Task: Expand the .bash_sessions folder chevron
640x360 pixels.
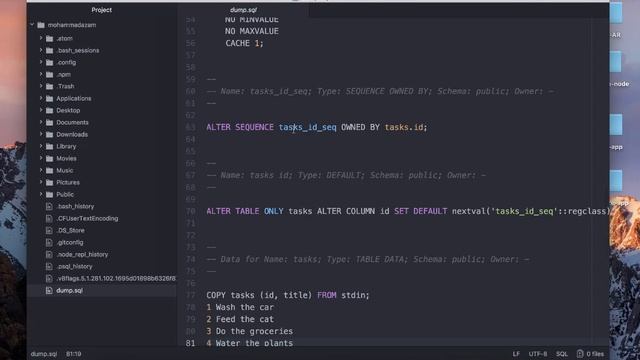Action: pyautogui.click(x=41, y=50)
